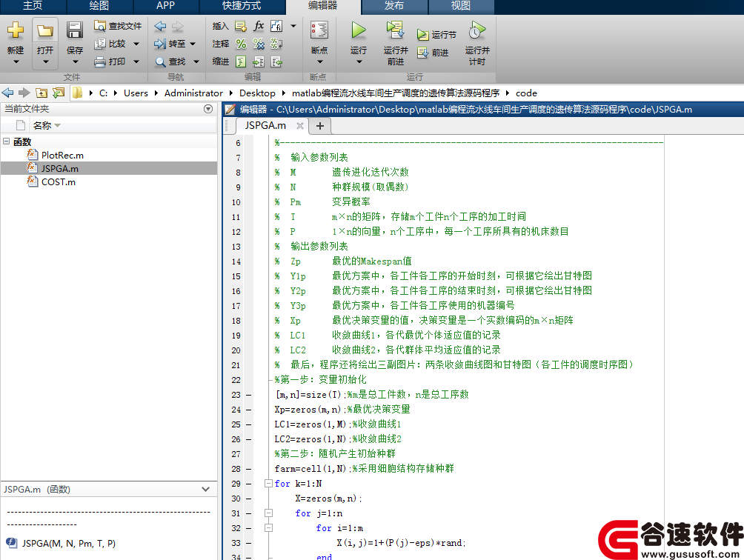Click Administrator in the folder path
This screenshot has width=744, height=560.
193,93
